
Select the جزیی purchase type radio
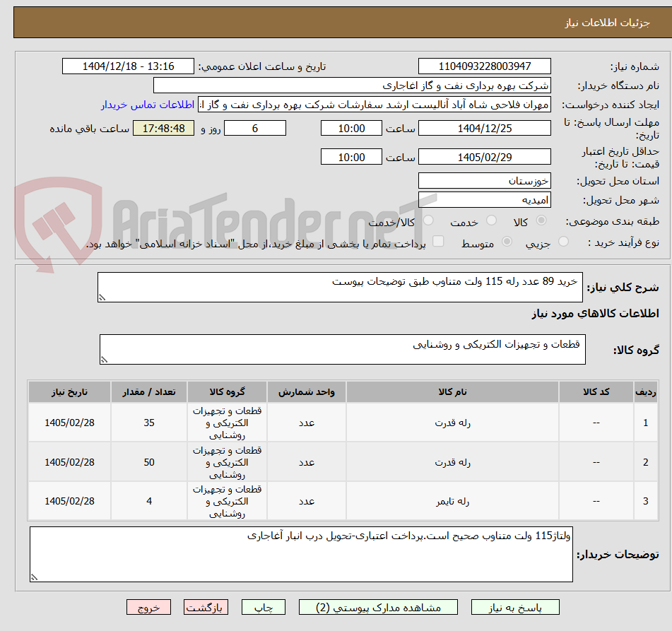click(564, 242)
